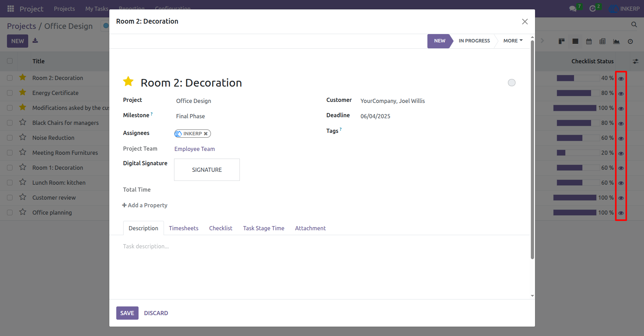The height and width of the screenshot is (336, 644).
Task: Click the 40 % checklist progress bar
Action: coord(578,78)
